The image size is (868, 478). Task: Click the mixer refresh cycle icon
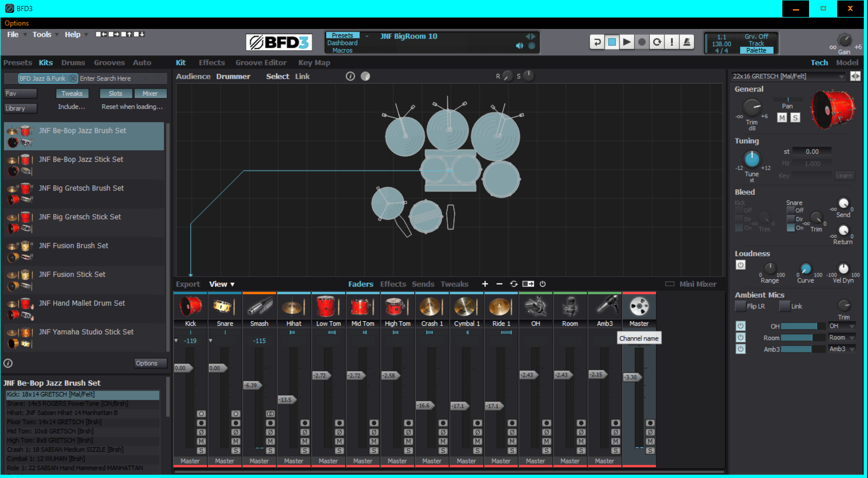click(x=514, y=284)
